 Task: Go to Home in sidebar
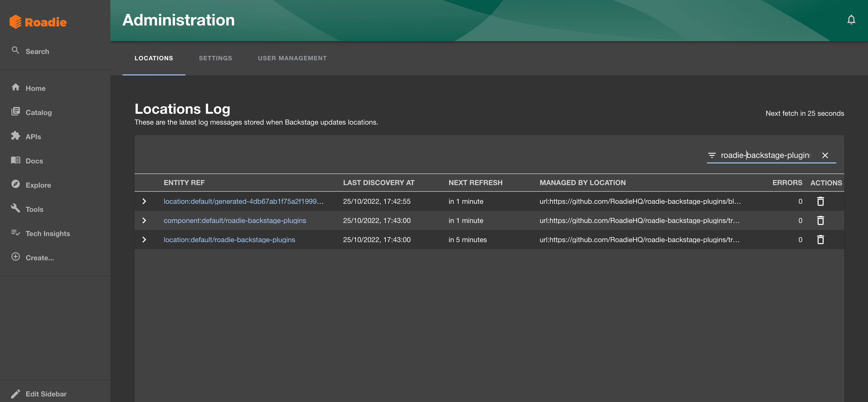35,88
